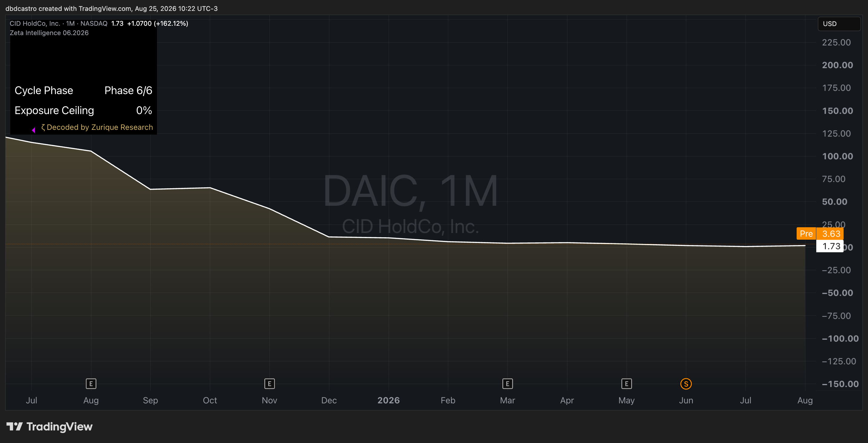Click the 'Oct' label on the time axis

click(x=210, y=400)
